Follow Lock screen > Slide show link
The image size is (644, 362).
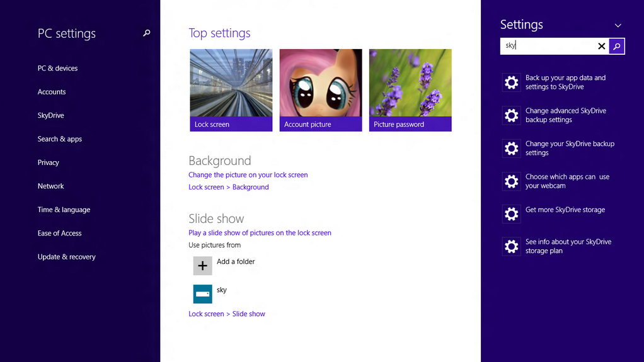point(227,314)
